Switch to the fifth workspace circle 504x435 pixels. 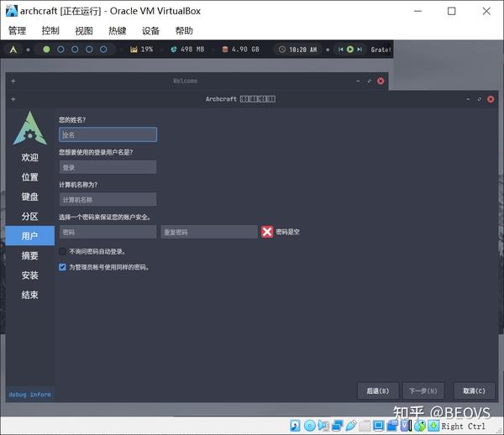click(x=103, y=50)
